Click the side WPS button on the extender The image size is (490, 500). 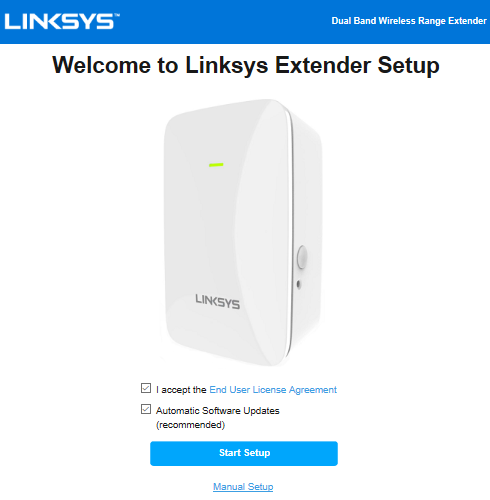coord(302,257)
